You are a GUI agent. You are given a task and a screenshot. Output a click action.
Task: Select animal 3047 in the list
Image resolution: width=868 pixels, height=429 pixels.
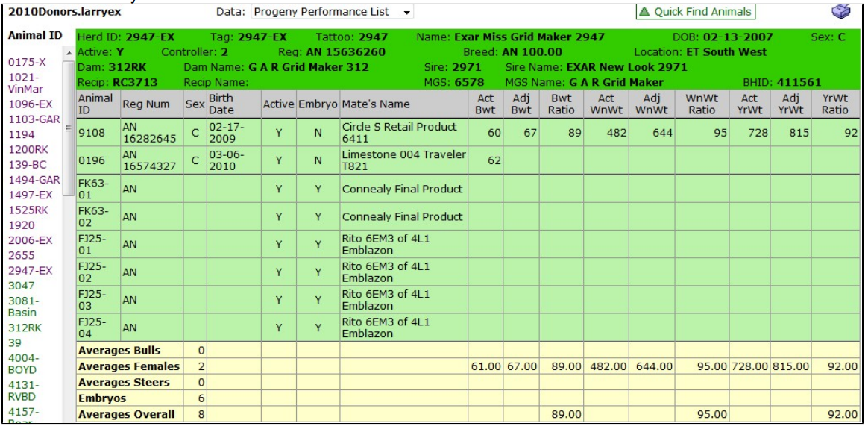21,286
